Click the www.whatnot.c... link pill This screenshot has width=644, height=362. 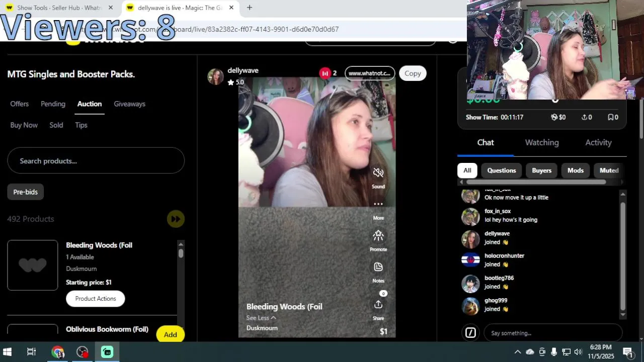370,73
